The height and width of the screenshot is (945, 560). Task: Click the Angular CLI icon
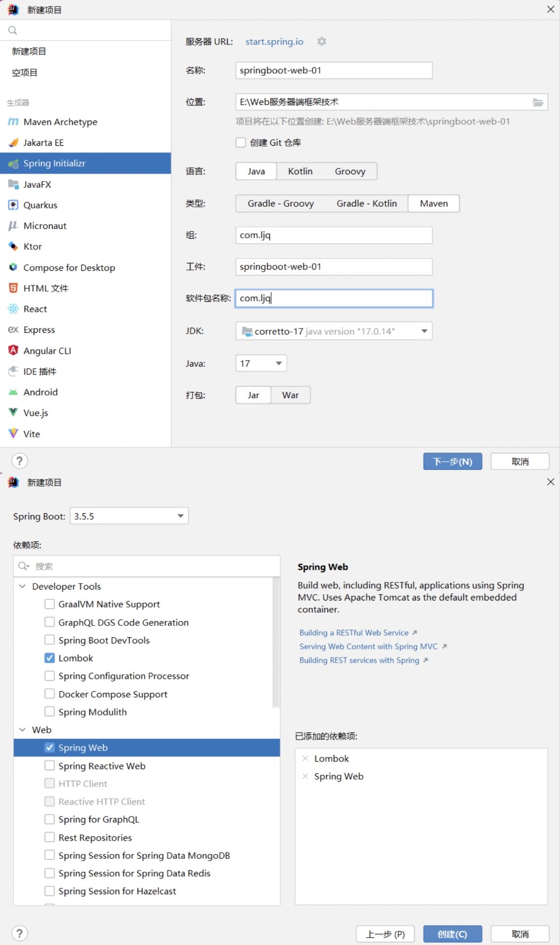[x=13, y=350]
